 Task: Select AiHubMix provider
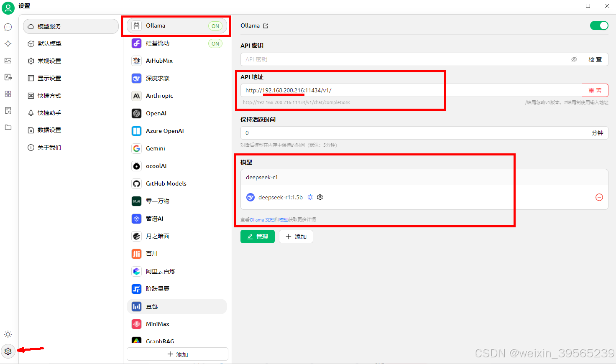click(x=176, y=61)
